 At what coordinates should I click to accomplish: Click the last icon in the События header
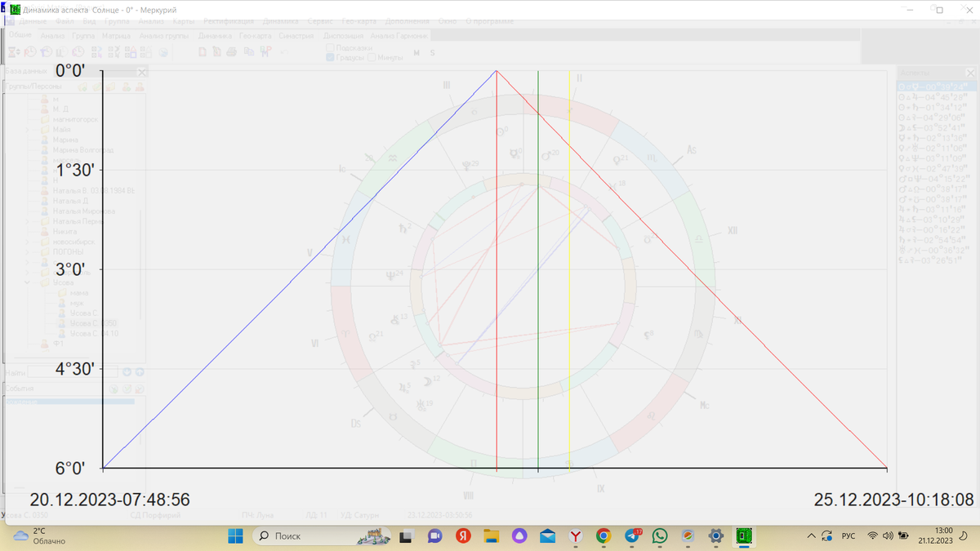(139, 389)
